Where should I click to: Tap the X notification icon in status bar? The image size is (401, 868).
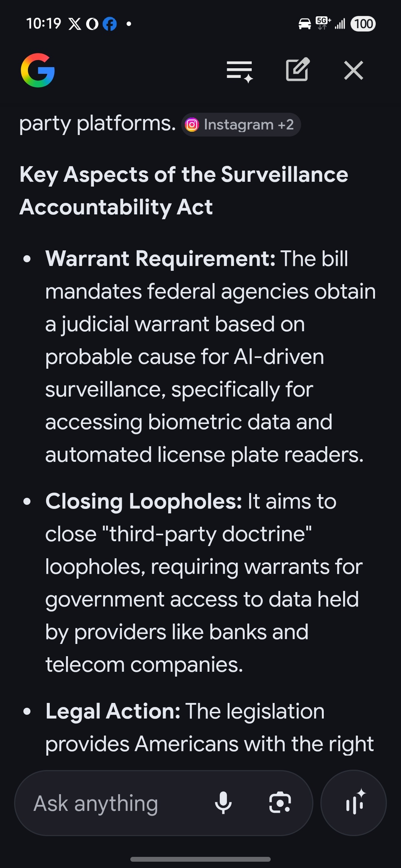(x=75, y=24)
